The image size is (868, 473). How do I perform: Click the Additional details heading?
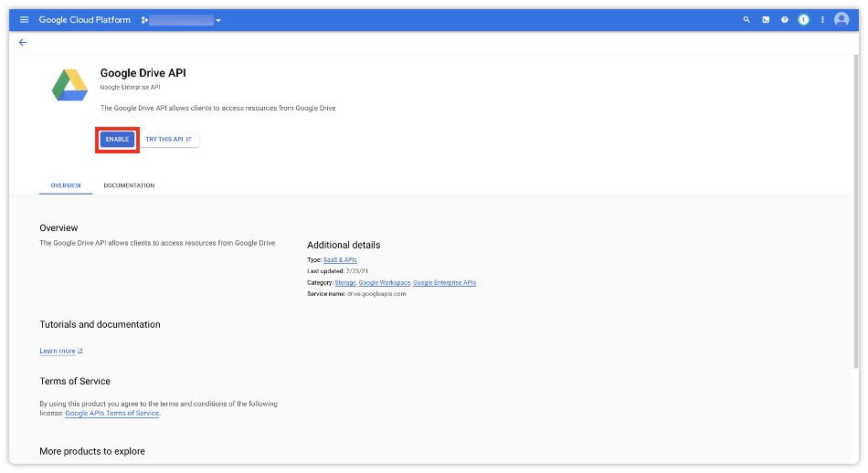pyautogui.click(x=344, y=245)
